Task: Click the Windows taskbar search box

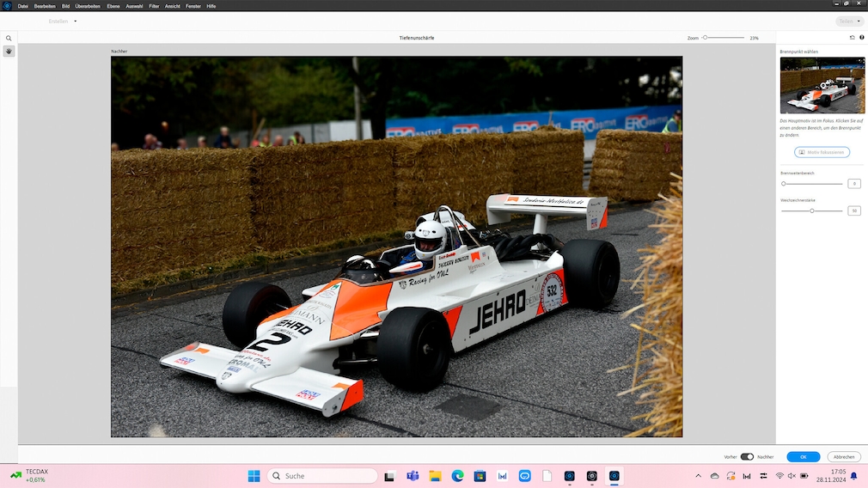Action: click(322, 476)
